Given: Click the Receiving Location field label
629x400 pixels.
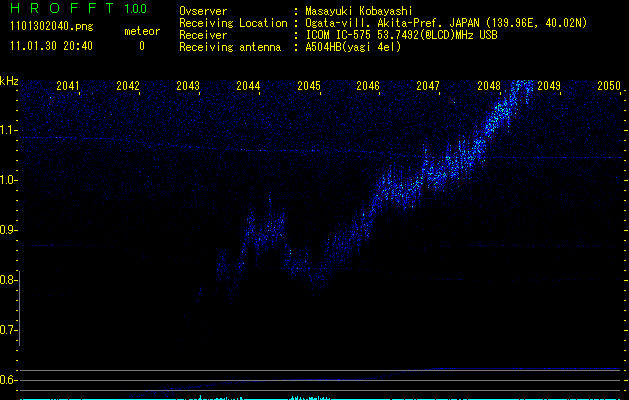Looking at the screenshot, I should 233,23.
